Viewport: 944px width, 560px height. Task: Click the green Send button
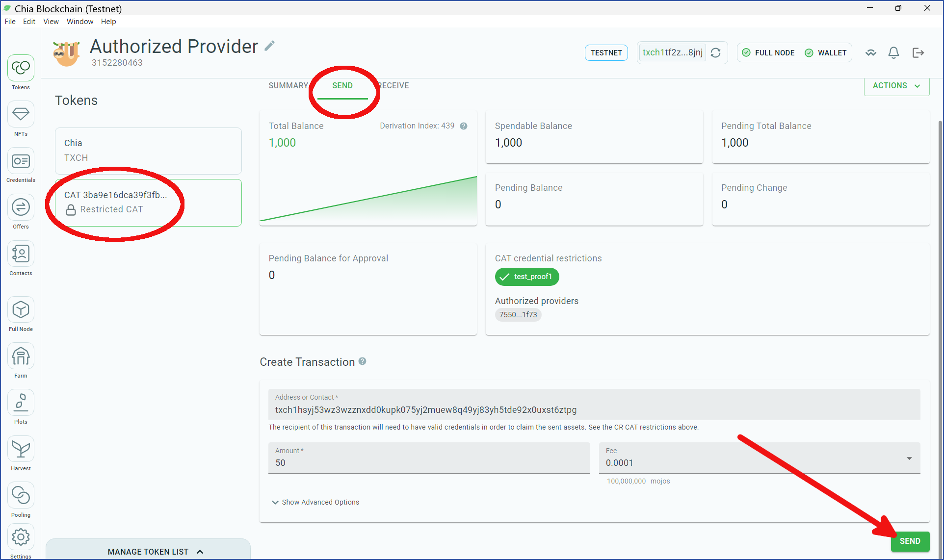point(910,541)
